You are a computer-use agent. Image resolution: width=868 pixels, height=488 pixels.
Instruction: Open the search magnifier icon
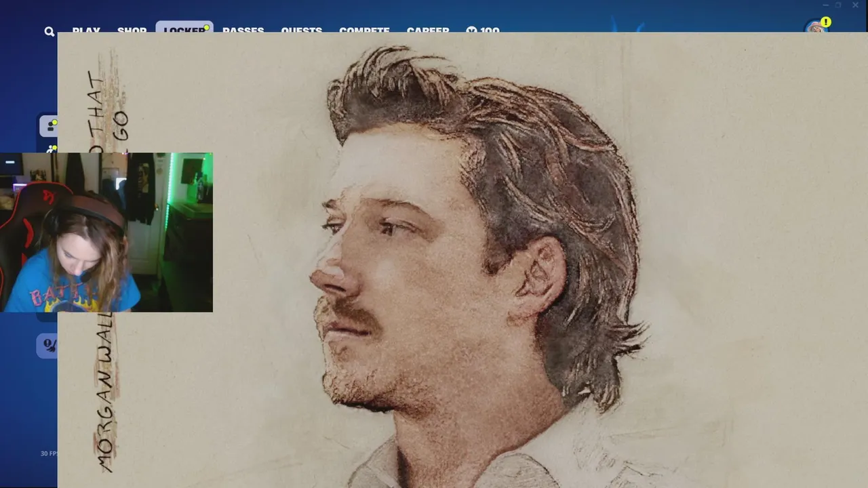tap(50, 31)
